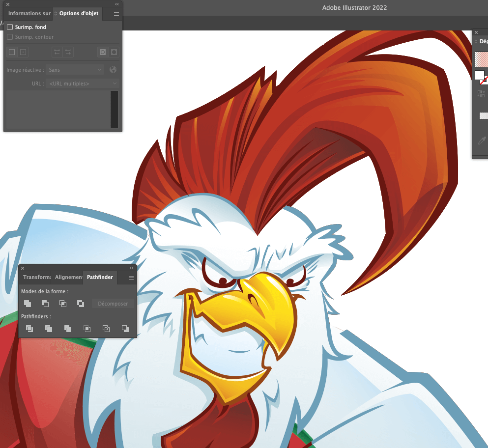The width and height of the screenshot is (488, 448).
Task: Select the eyedropper in the gradient panel
Action: click(x=482, y=141)
